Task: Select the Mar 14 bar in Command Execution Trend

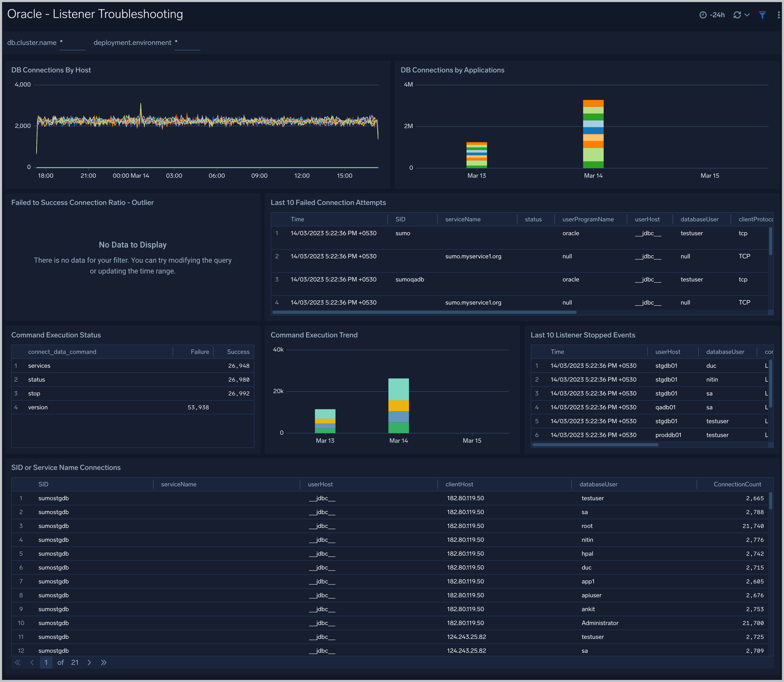Action: pos(399,406)
